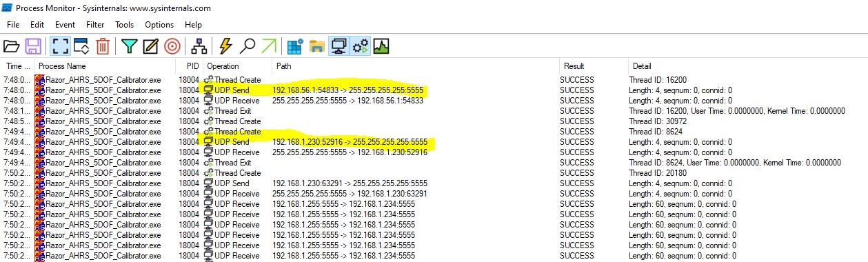Click the Open folder toolbar icon
This screenshot has width=868, height=262.
point(12,46)
